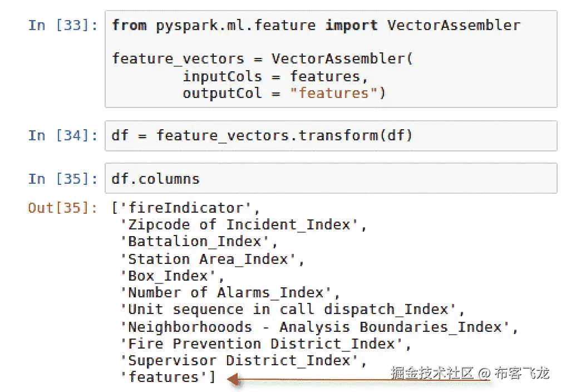
Task: Select the df.columns code cell
Action: point(331,179)
